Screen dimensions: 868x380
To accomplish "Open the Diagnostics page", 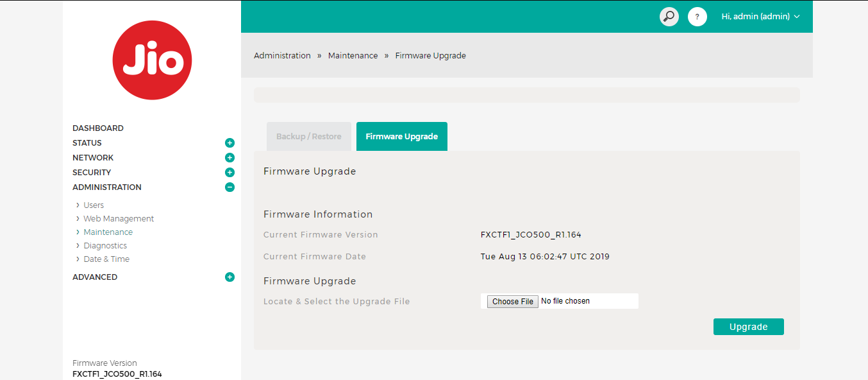I will pyautogui.click(x=105, y=246).
